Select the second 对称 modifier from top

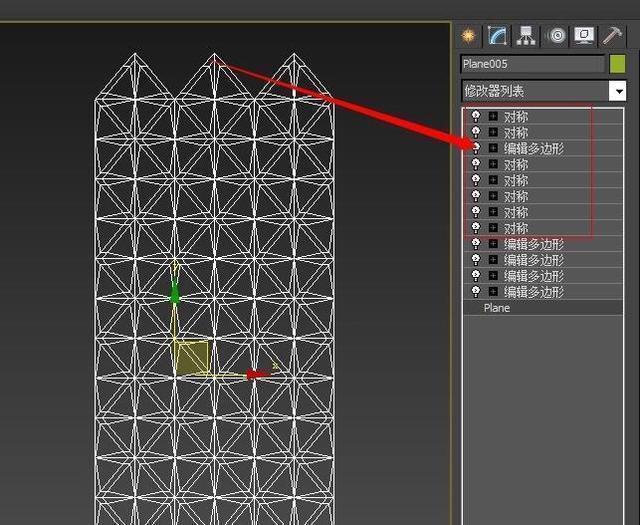(516, 133)
